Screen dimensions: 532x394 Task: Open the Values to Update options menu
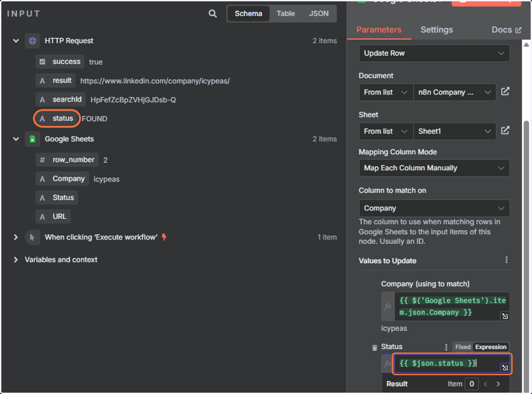[x=506, y=260]
